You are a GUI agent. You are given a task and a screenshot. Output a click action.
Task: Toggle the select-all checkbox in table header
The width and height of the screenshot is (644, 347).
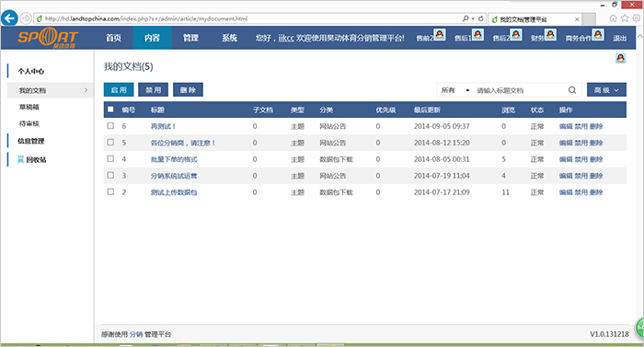click(x=110, y=110)
